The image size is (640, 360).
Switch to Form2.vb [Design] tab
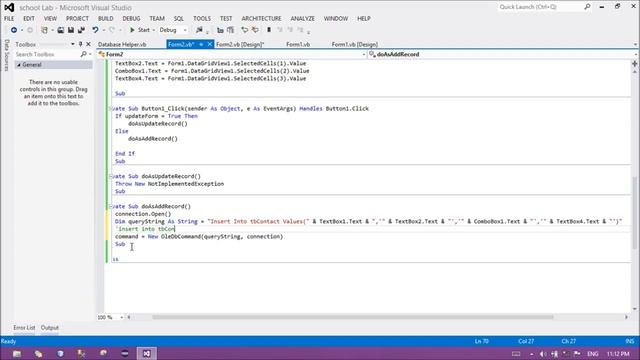[x=240, y=44]
